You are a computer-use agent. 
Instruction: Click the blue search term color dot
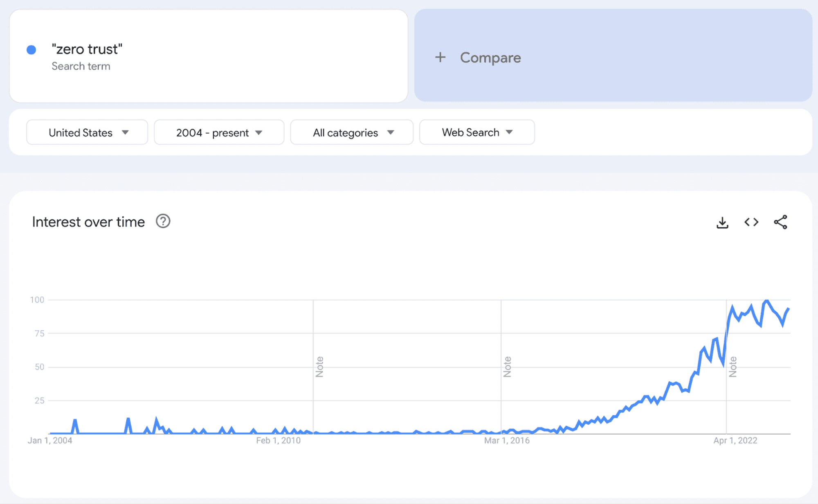pyautogui.click(x=30, y=49)
